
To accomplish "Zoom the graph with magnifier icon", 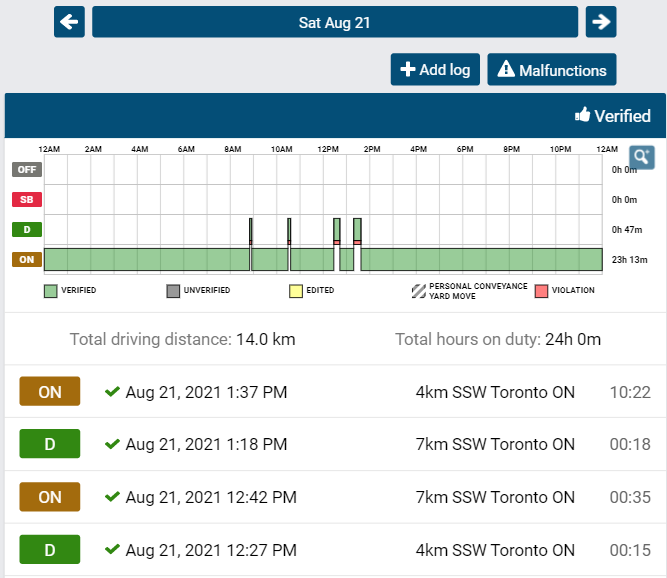I will click(x=641, y=157).
